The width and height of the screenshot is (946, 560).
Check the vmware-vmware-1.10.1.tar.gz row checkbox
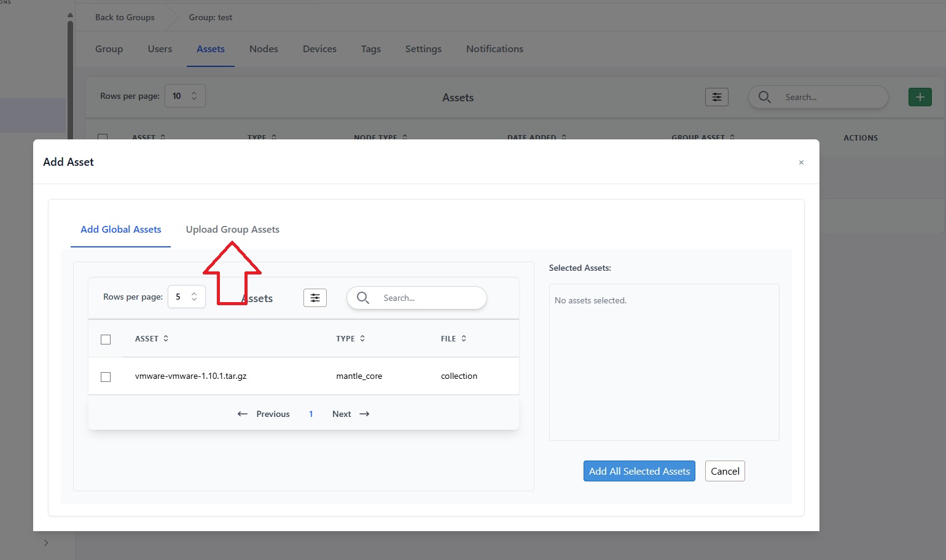coord(106,377)
